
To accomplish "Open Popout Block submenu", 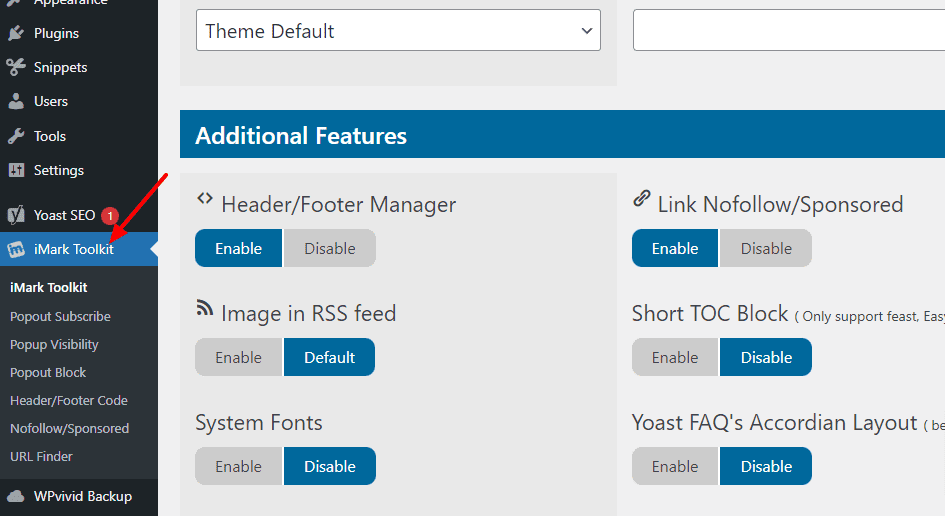I will (x=48, y=373).
